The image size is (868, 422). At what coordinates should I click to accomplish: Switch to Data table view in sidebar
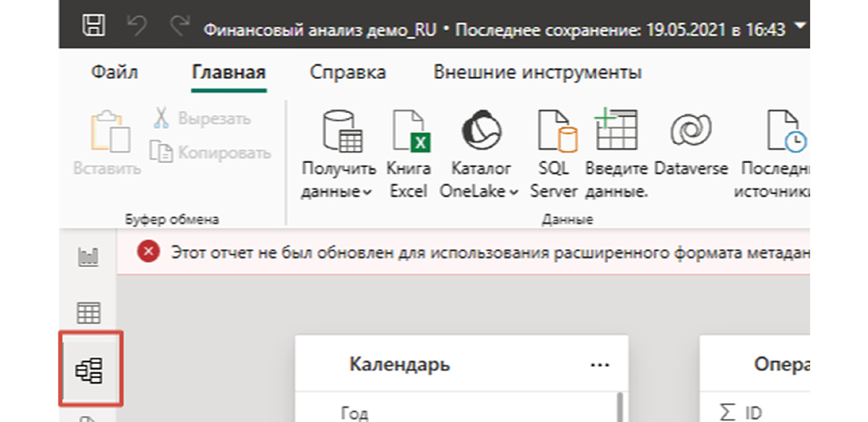click(x=88, y=313)
